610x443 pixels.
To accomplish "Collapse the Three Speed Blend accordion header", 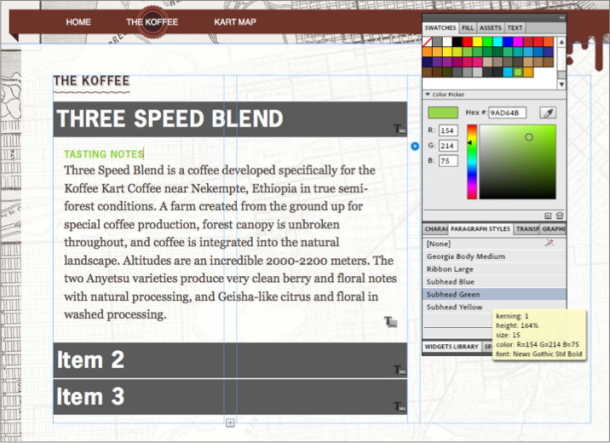I will click(230, 119).
